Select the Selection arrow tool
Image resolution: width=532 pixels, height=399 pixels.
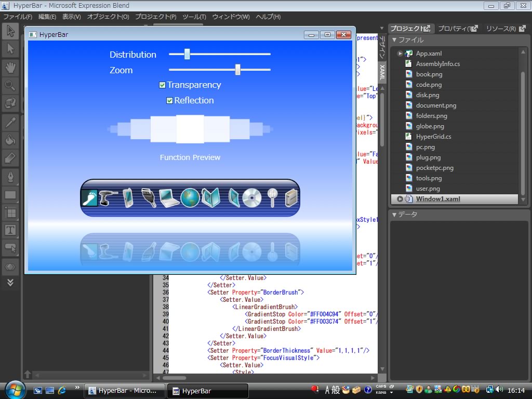10,31
